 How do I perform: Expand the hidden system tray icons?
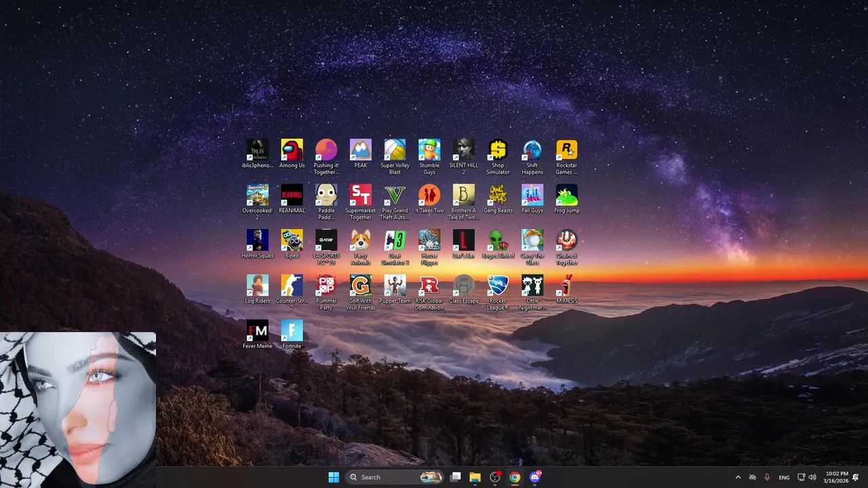point(738,477)
